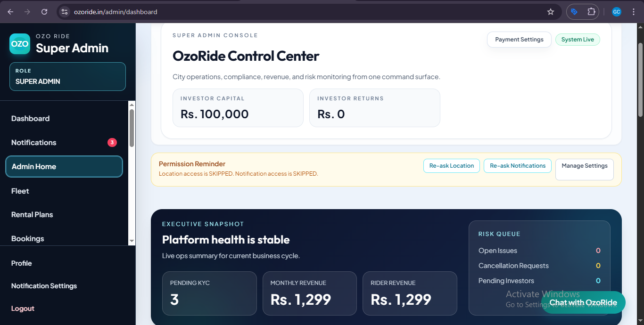Switch to Admin Home in sidebar

point(33,166)
